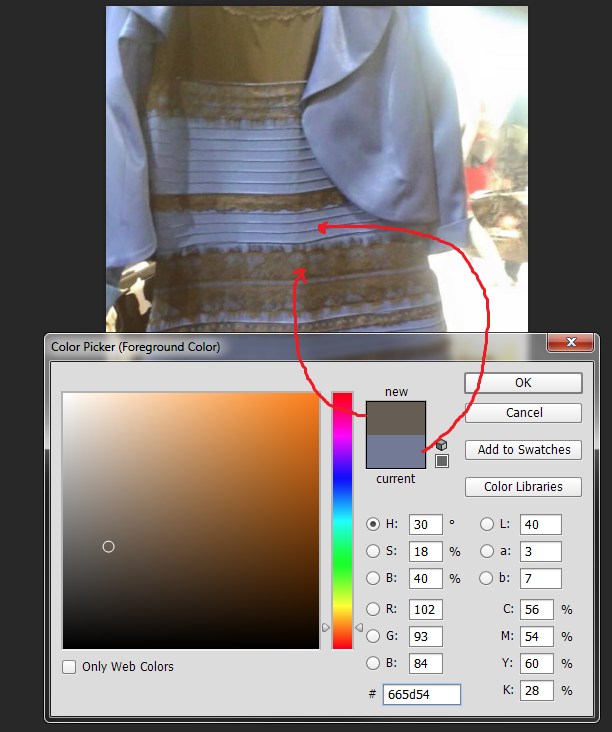Screen dimensions: 612x732
Task: Click the hue field showing 30
Action: pyautogui.click(x=425, y=524)
